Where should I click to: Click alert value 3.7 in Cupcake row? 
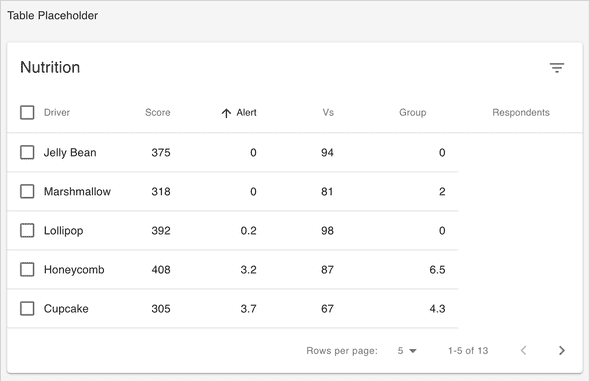(x=249, y=309)
